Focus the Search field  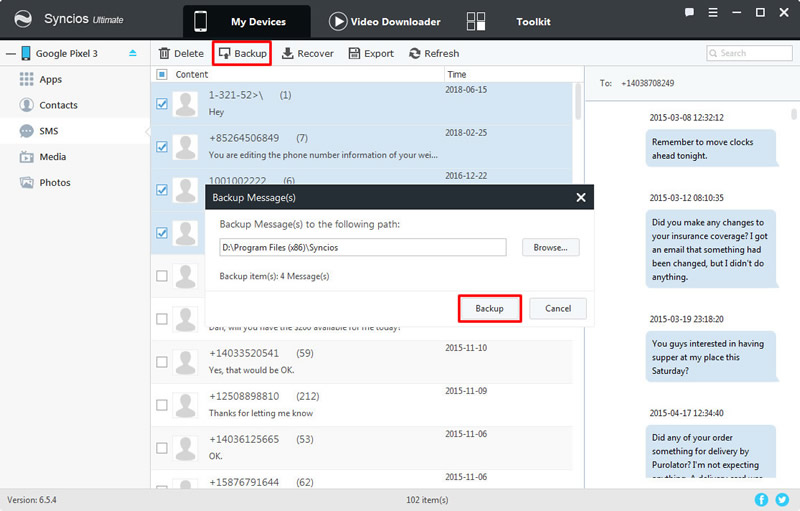749,53
